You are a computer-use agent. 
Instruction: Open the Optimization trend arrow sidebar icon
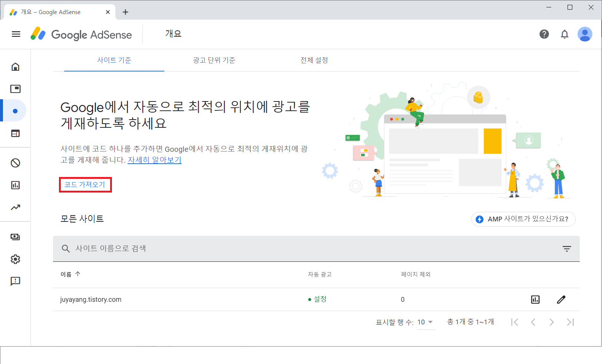pos(15,207)
